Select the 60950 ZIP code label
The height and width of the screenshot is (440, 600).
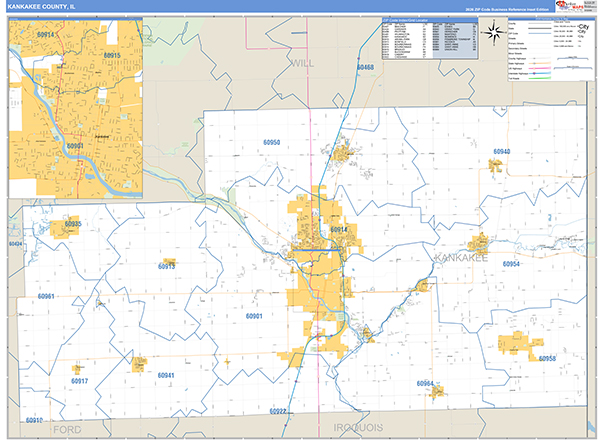272,142
